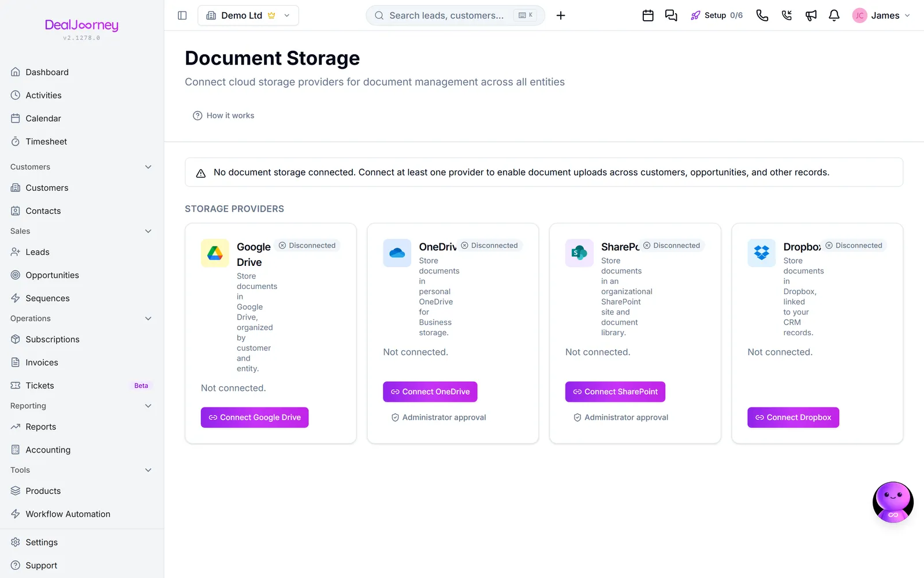Click Dropbox Disconnected status badge
Screen dimensions: 924x578
pyautogui.click(x=854, y=246)
